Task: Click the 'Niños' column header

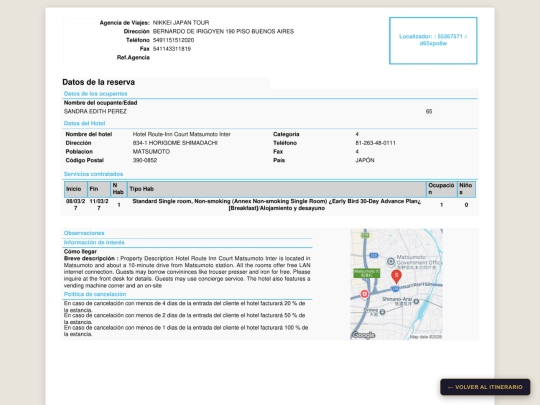Action: (x=466, y=189)
